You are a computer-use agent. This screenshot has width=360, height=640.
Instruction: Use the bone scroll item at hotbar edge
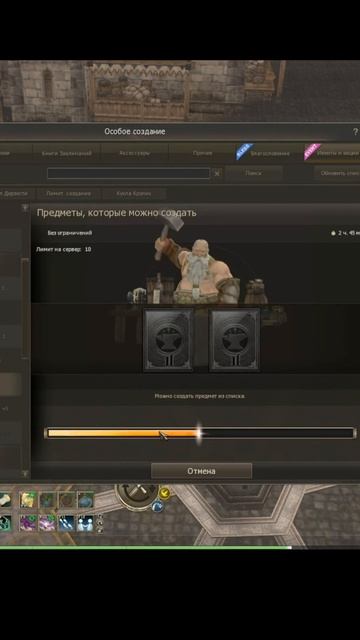(x=5, y=500)
